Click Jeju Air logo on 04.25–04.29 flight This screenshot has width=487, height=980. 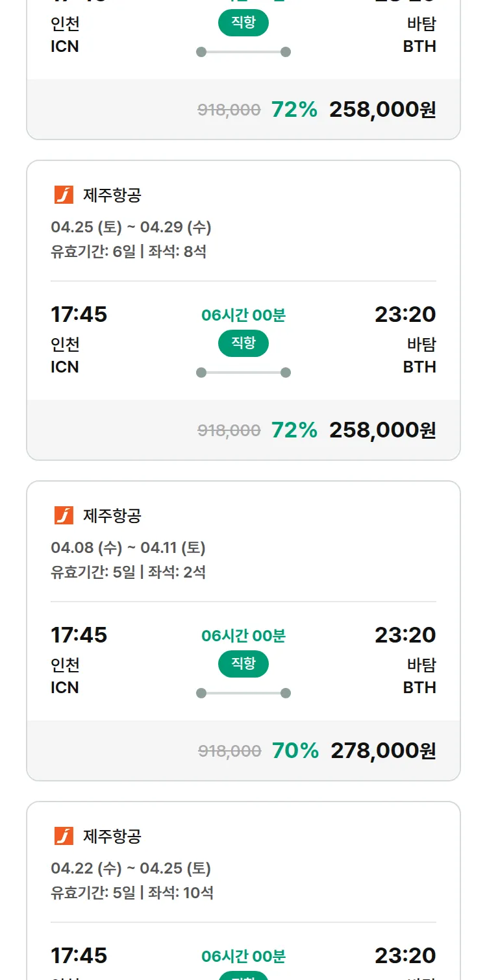click(64, 195)
